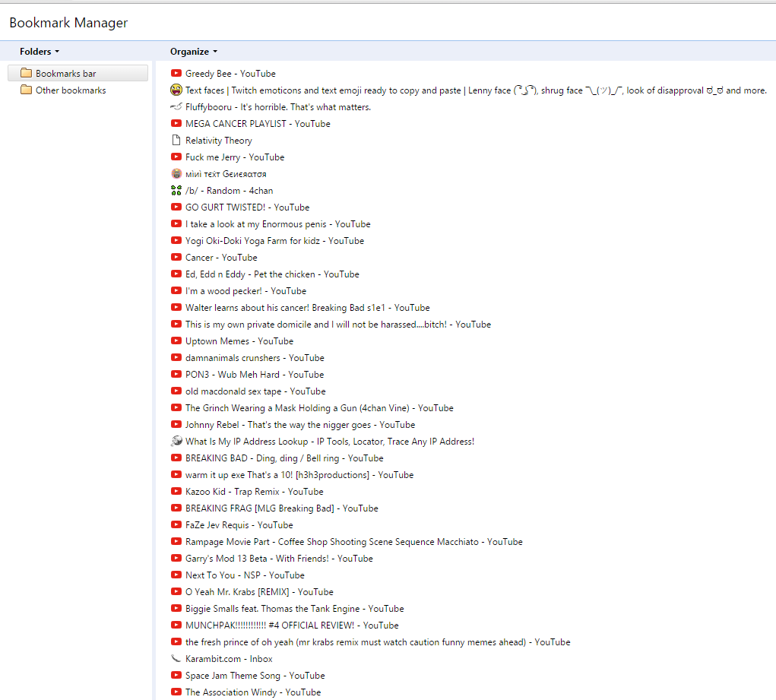776x700 pixels.
Task: Select the I'm a wood pecker! bookmark
Action: pos(246,291)
